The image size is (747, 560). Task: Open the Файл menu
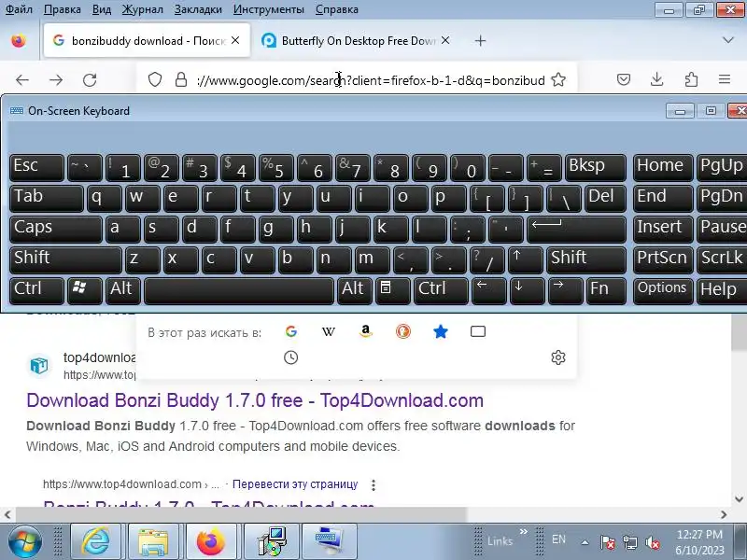click(x=19, y=9)
